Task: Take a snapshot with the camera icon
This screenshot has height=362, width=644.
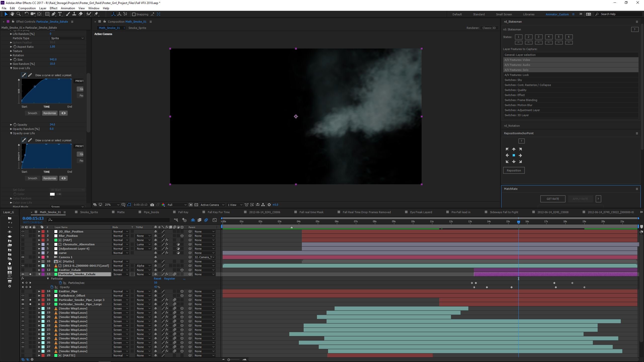Action: [152, 205]
